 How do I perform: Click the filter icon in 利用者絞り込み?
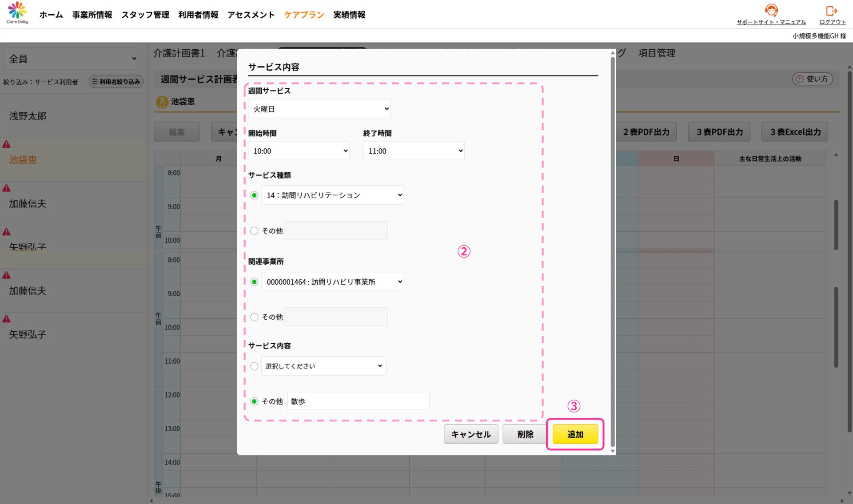point(95,82)
